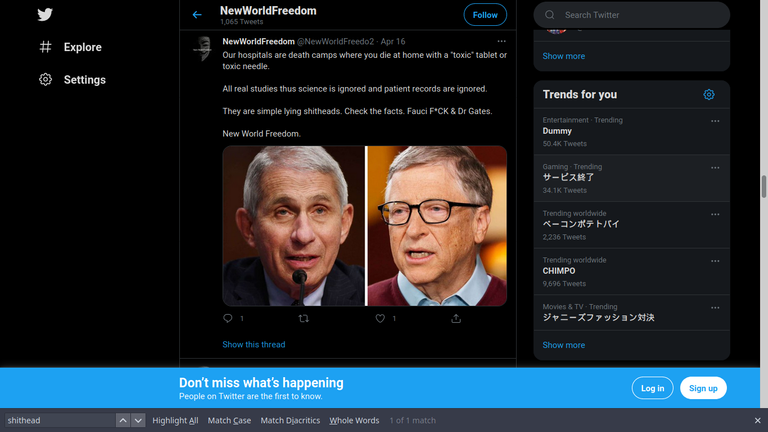Retweet using the retweet icon

click(x=304, y=318)
